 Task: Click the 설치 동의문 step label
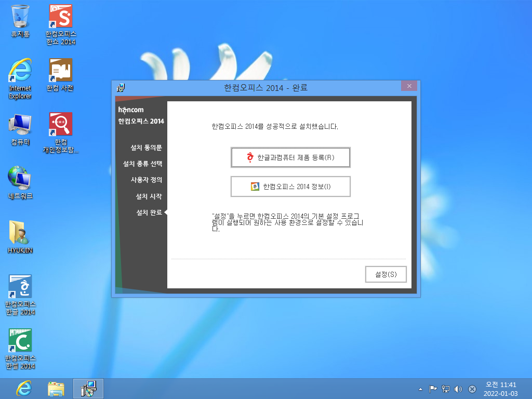point(146,148)
